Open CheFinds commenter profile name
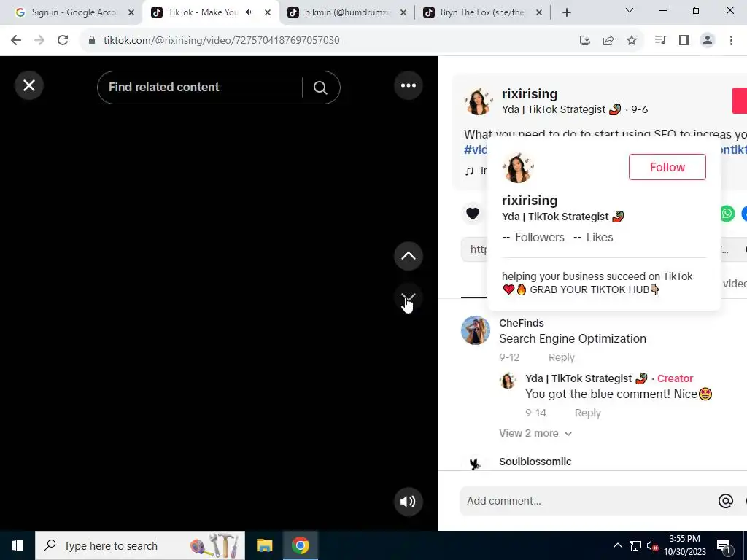747x560 pixels. tap(522, 323)
